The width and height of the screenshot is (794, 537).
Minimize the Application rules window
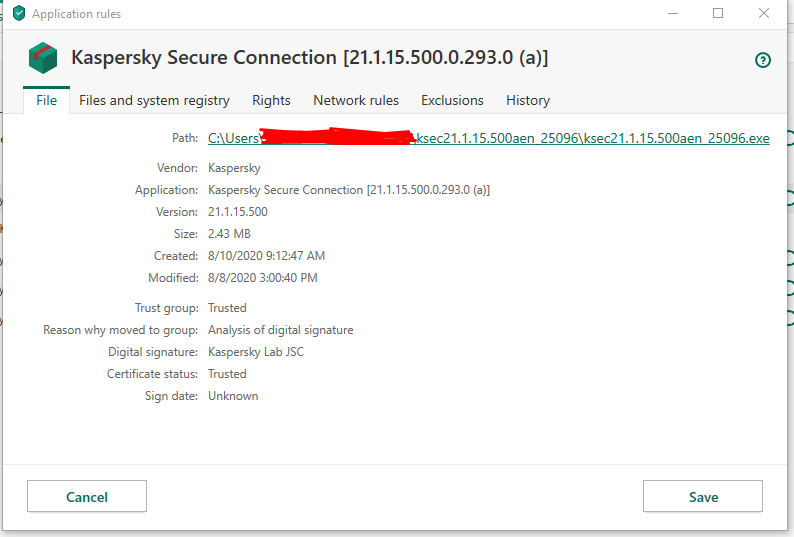tap(672, 14)
